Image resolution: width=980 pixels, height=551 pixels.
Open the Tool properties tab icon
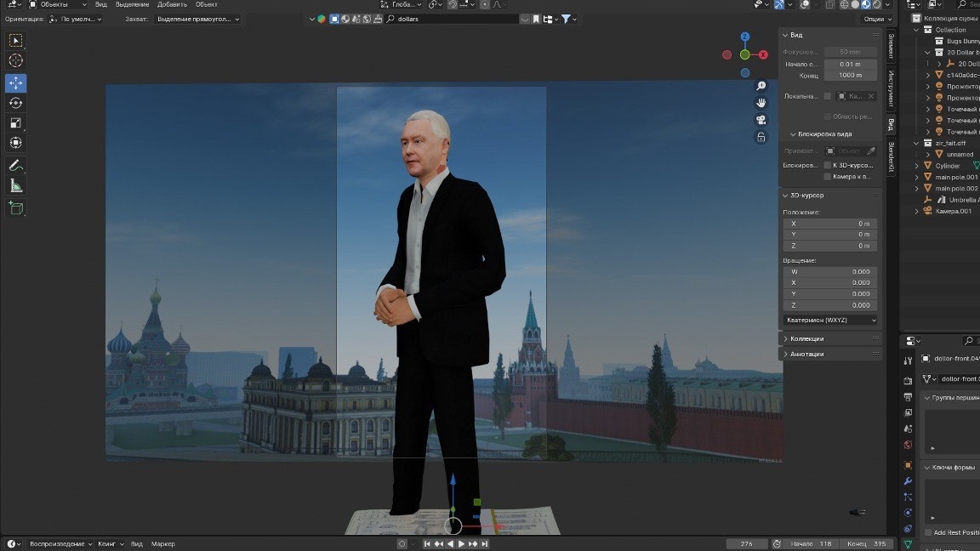908,361
